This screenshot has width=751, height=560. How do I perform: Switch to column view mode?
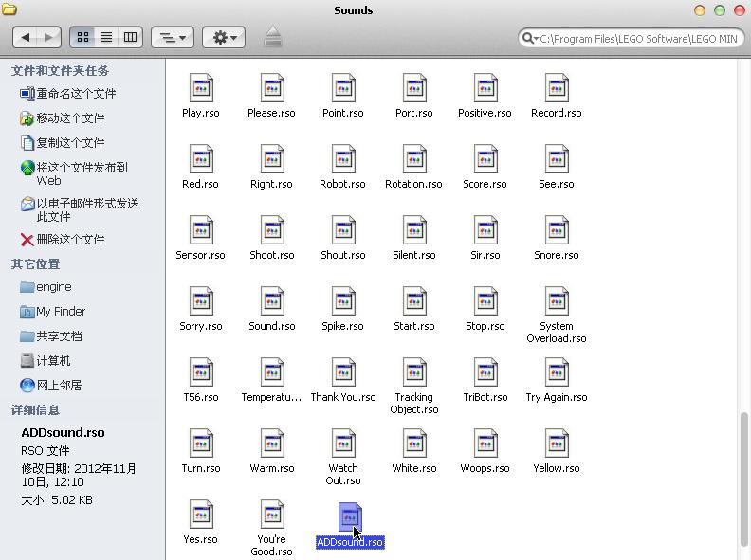pos(130,37)
